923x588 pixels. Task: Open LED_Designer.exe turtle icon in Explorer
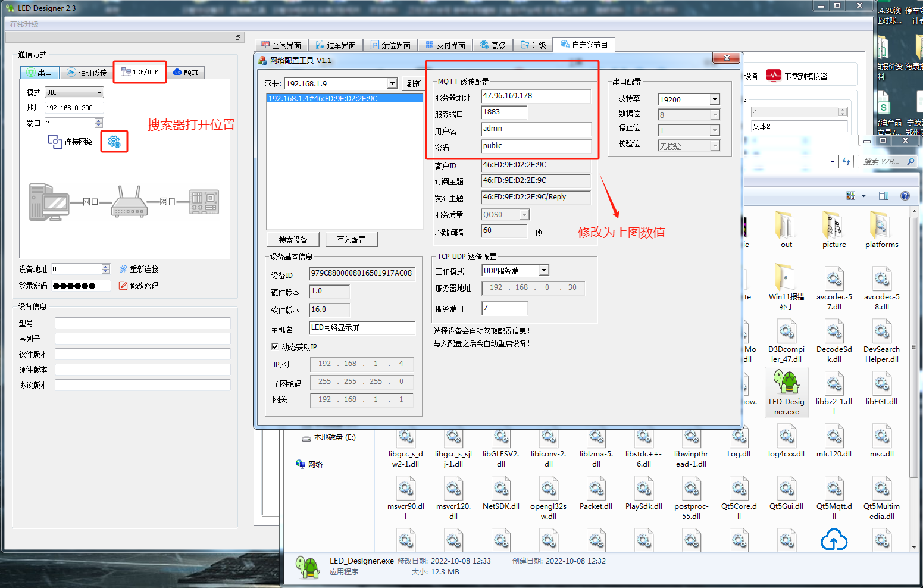coord(786,392)
